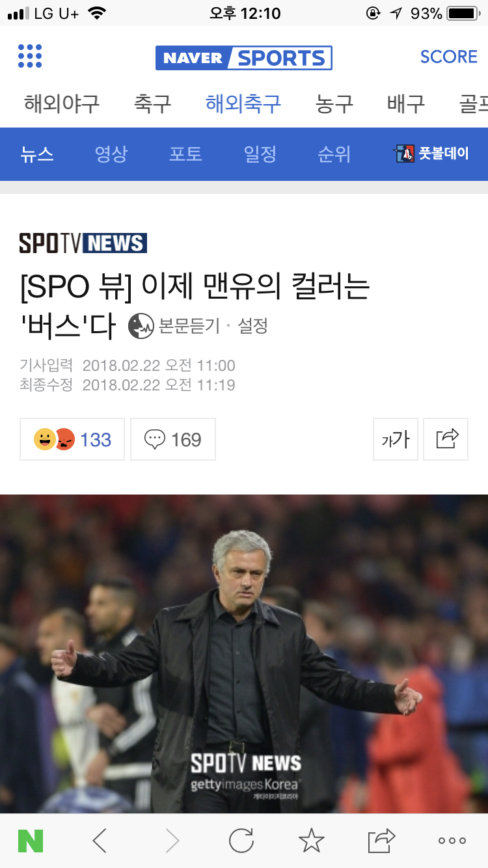View the 169 comments button
Screen dimensions: 488x868
pyautogui.click(x=173, y=439)
